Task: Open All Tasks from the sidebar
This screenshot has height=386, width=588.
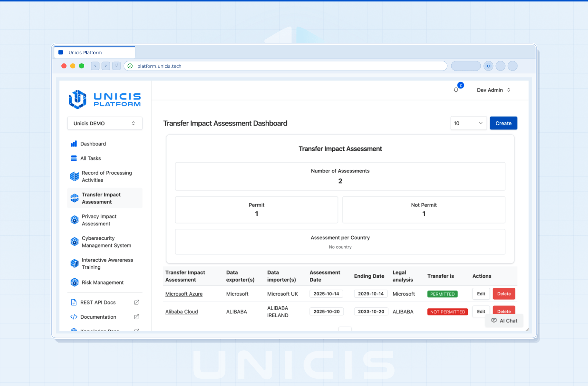Action: pyautogui.click(x=105, y=158)
